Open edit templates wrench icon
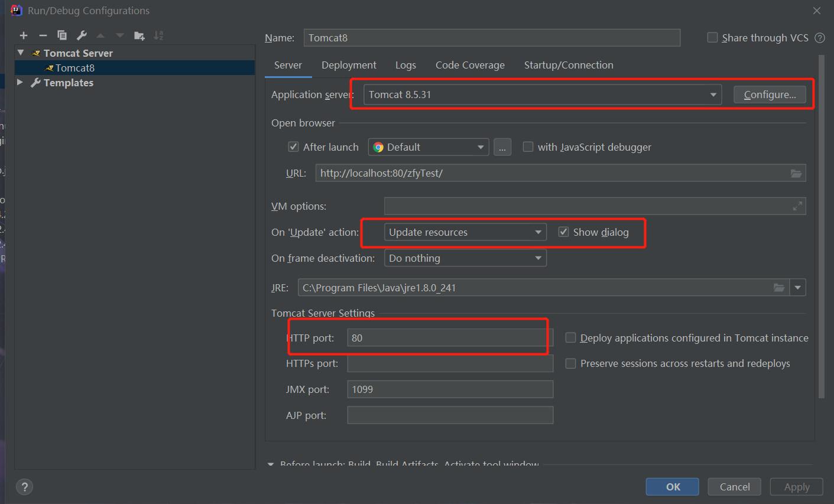This screenshot has width=834, height=504. point(82,35)
